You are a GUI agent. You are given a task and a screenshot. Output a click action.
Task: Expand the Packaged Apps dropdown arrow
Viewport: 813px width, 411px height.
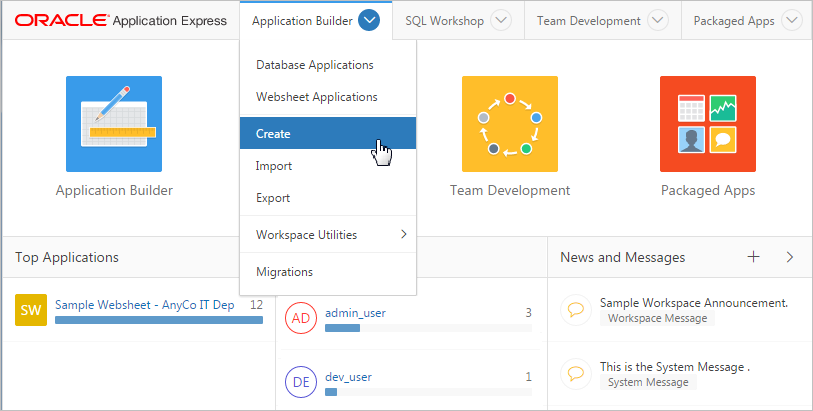click(x=791, y=20)
